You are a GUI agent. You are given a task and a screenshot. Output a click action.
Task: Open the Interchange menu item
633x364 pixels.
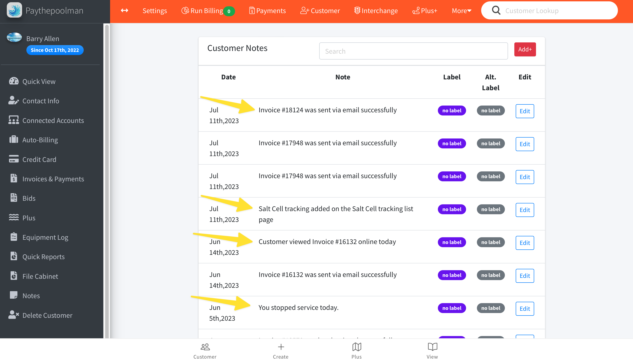(376, 11)
